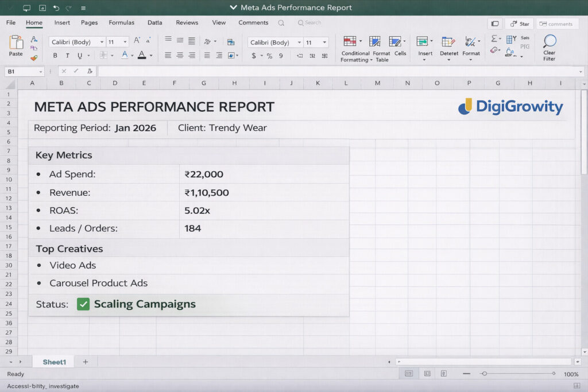
Task: Click the Undo arrow in title bar
Action: [56, 8]
